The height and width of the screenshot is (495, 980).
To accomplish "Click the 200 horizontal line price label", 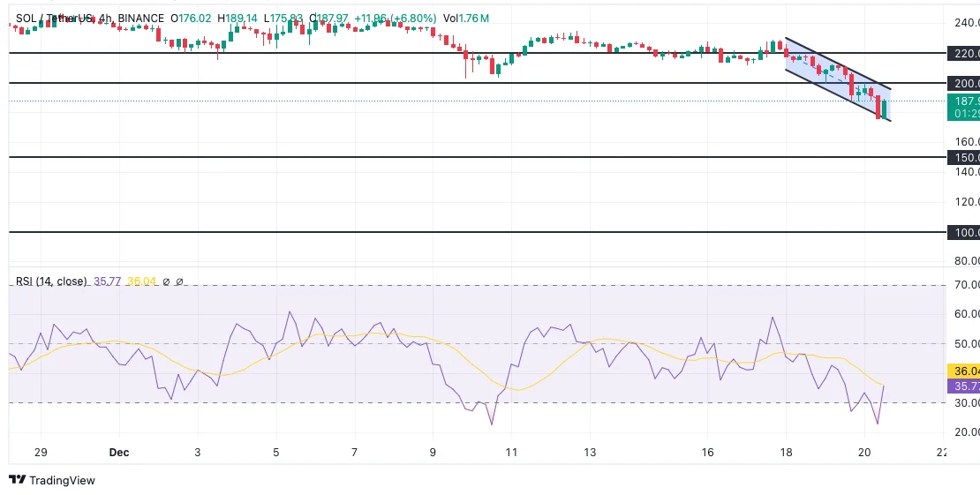I will point(964,83).
